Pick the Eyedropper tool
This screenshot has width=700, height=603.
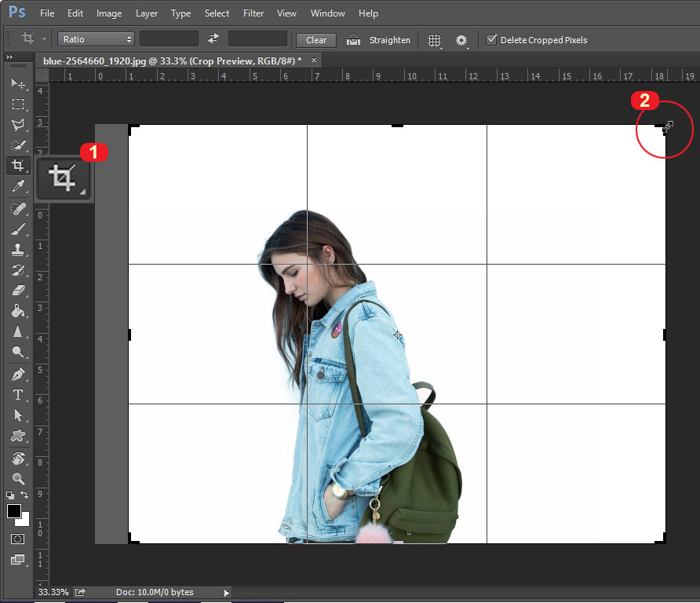tap(18, 186)
